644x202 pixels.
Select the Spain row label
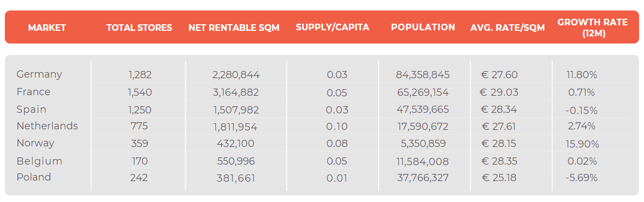click(31, 110)
